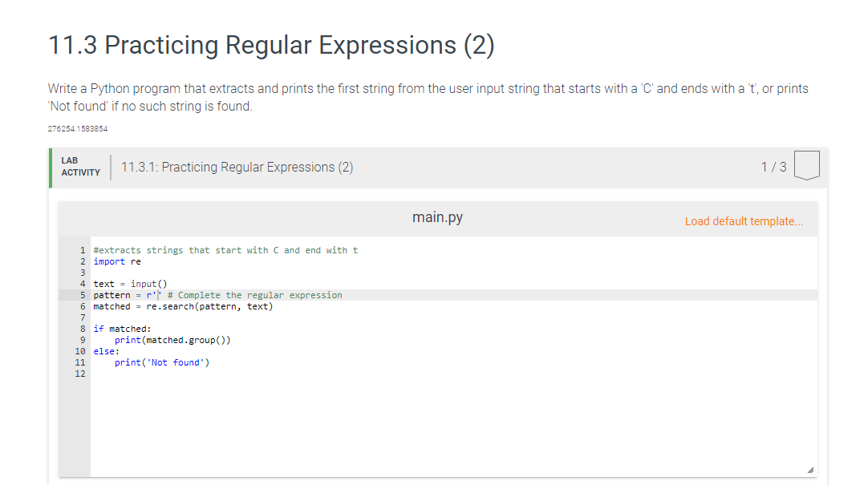Screen dimensions: 868x485
Task: Click the editor resize handle at bottom corner
Action: tap(809, 471)
